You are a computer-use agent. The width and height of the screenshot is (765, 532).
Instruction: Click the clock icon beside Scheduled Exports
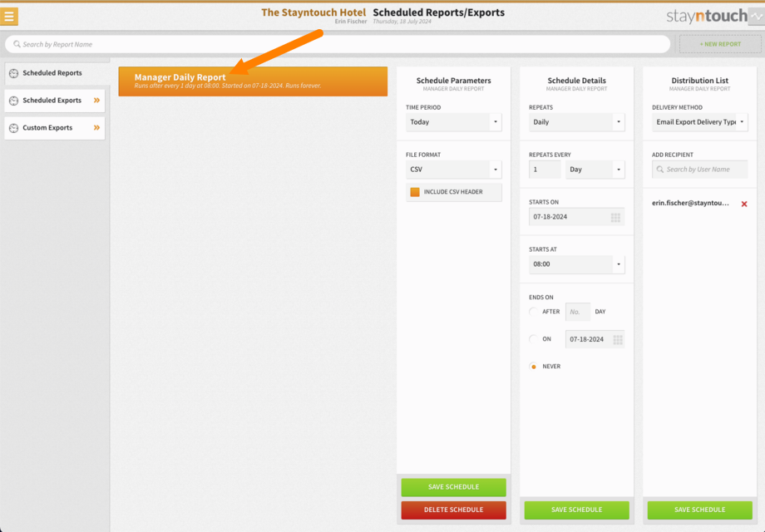click(13, 101)
